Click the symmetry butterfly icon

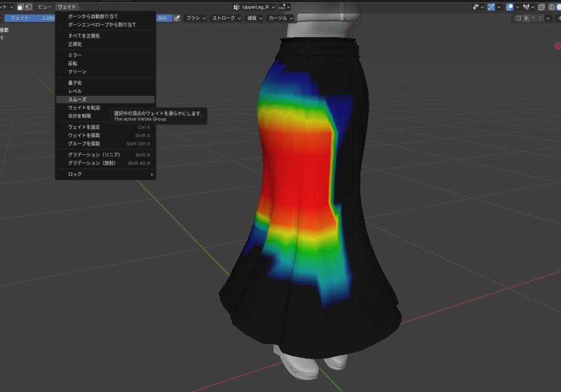point(518,18)
